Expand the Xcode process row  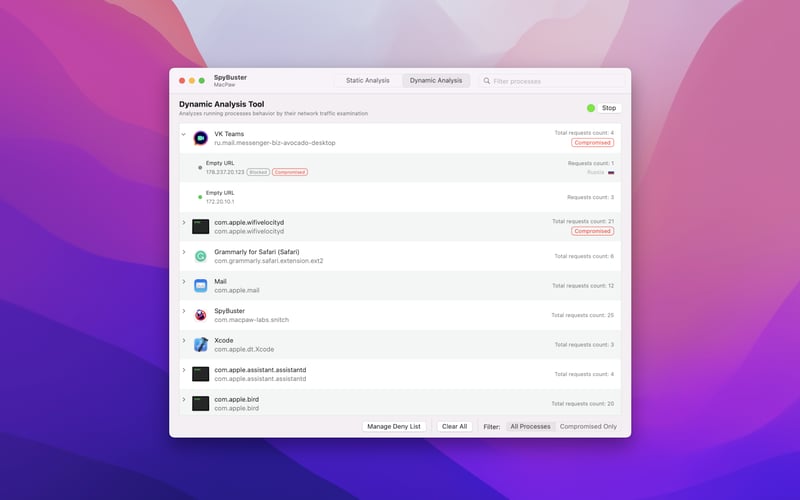[x=184, y=340]
